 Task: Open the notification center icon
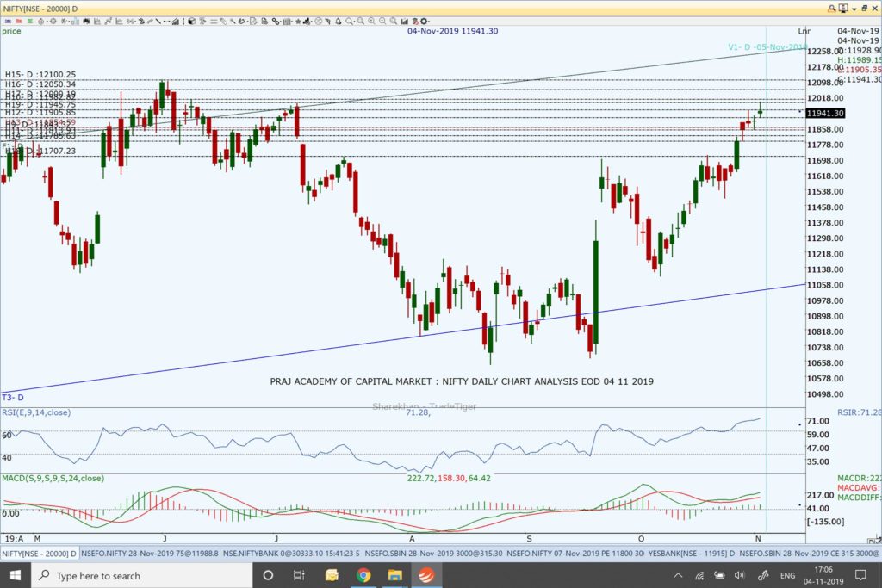[x=860, y=575]
